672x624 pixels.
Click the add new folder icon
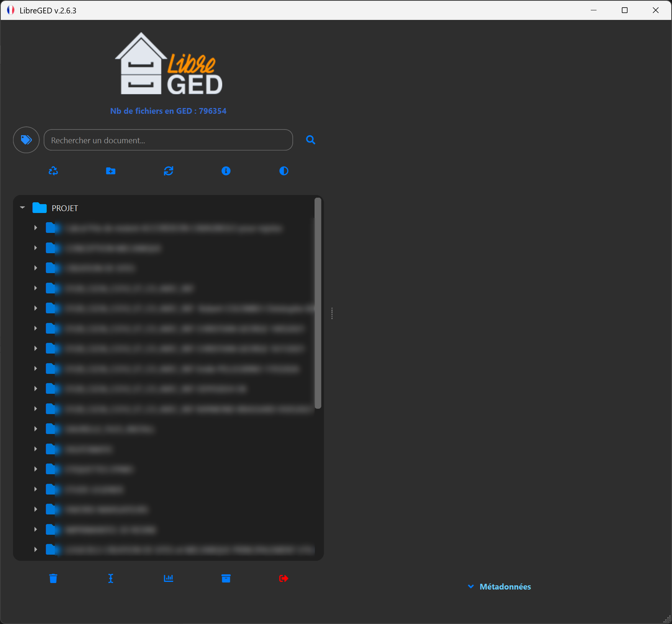pyautogui.click(x=111, y=171)
